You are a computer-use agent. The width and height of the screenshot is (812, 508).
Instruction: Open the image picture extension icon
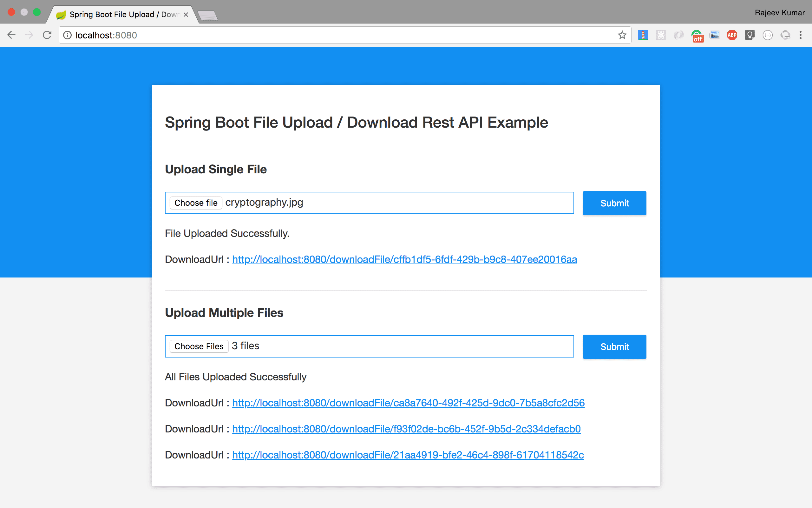pos(714,35)
